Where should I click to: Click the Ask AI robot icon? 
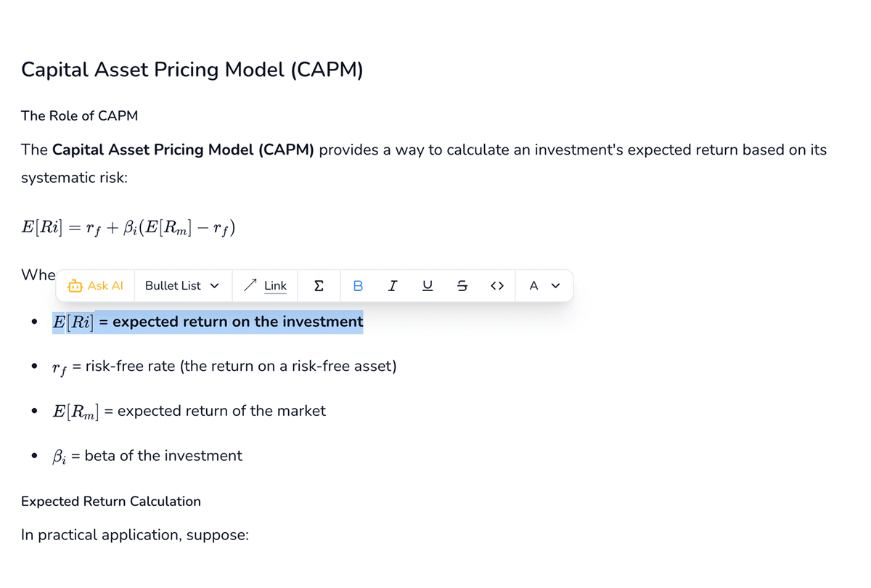coord(75,285)
